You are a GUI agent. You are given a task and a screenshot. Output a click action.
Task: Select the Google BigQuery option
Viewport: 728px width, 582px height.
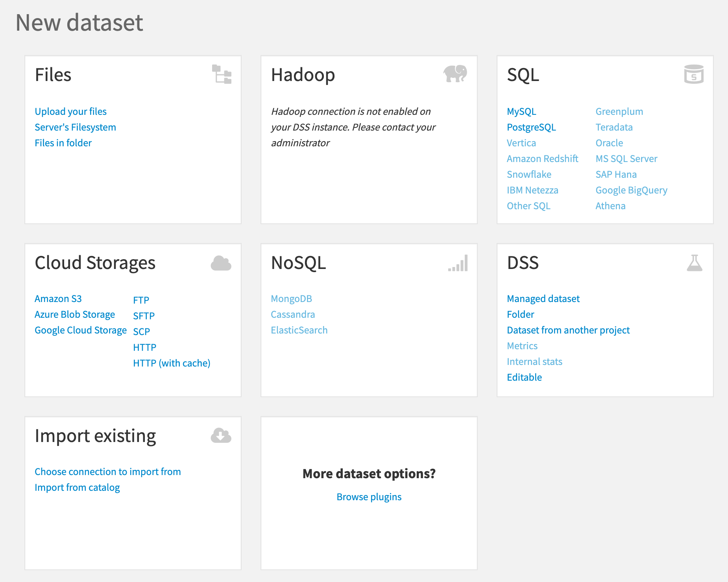tap(631, 190)
